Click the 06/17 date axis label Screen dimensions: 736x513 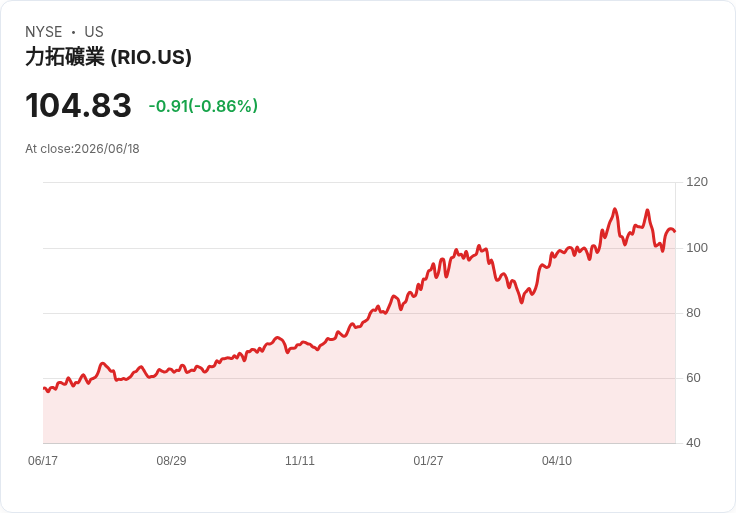click(43, 461)
